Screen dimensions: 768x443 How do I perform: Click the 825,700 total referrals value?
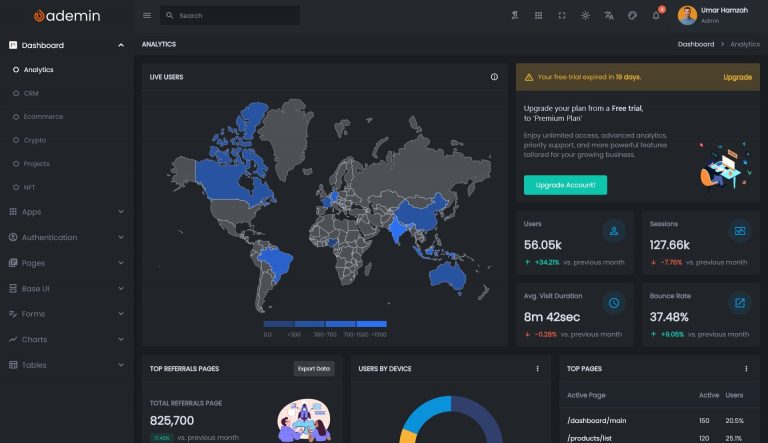(x=172, y=420)
